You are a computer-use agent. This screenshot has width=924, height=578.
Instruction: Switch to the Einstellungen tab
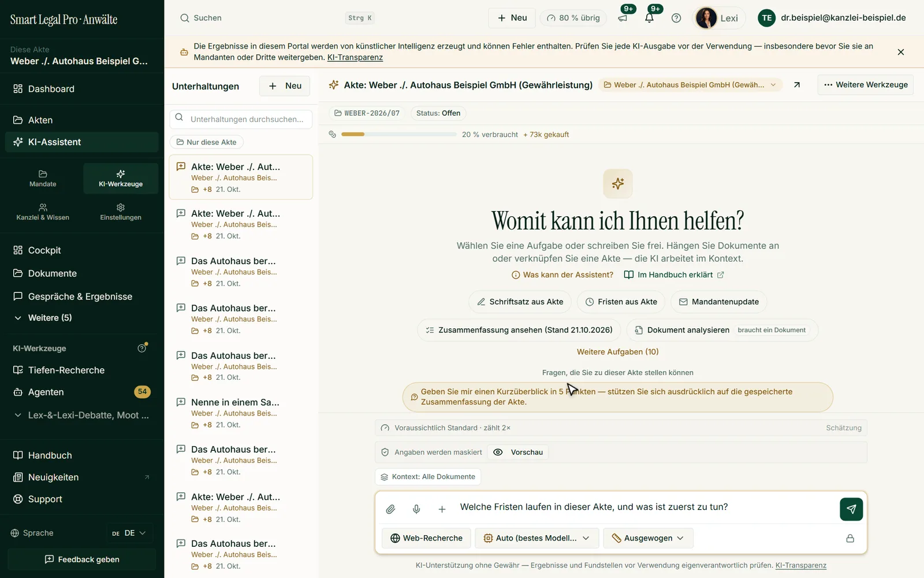click(x=121, y=212)
